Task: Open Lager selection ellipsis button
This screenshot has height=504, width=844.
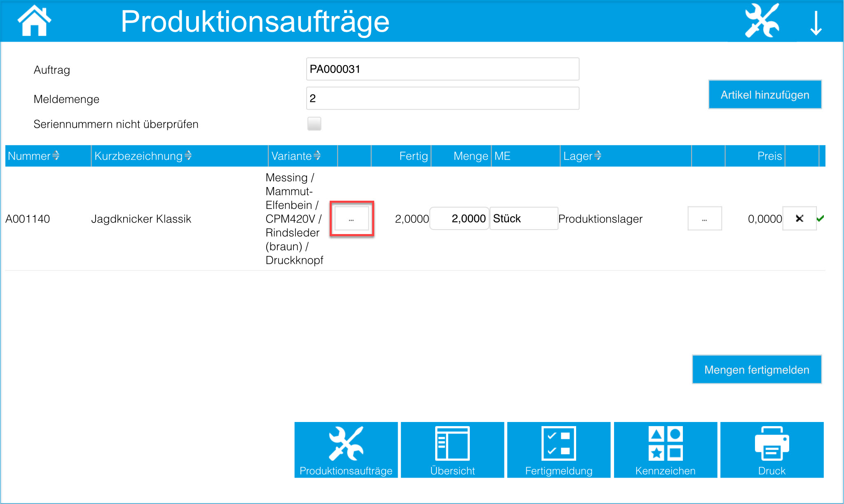Action: tap(704, 219)
